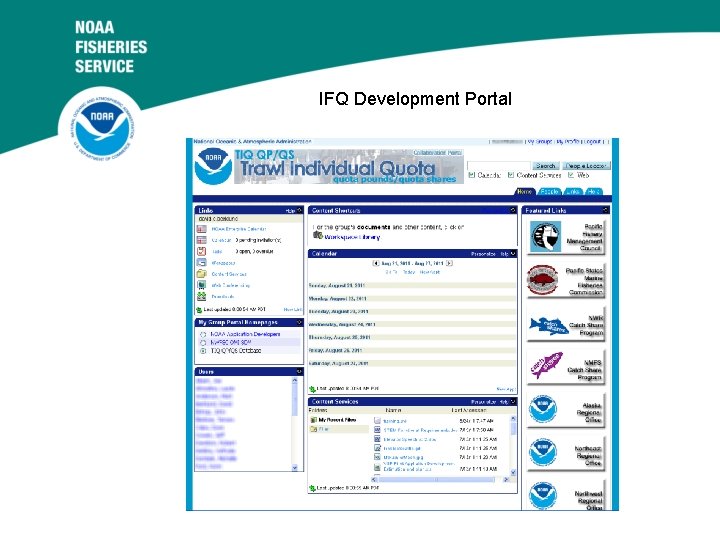Switch to the People tab

click(549, 192)
